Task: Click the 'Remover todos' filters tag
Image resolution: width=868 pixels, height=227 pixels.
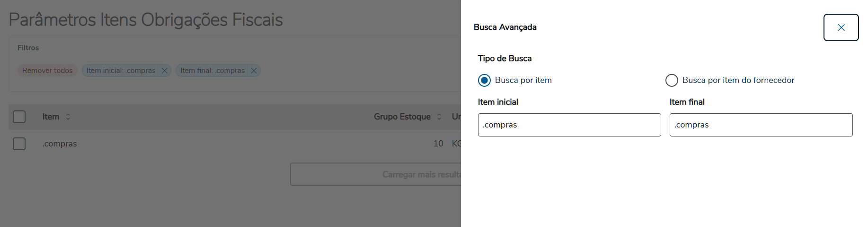Action: pos(47,71)
